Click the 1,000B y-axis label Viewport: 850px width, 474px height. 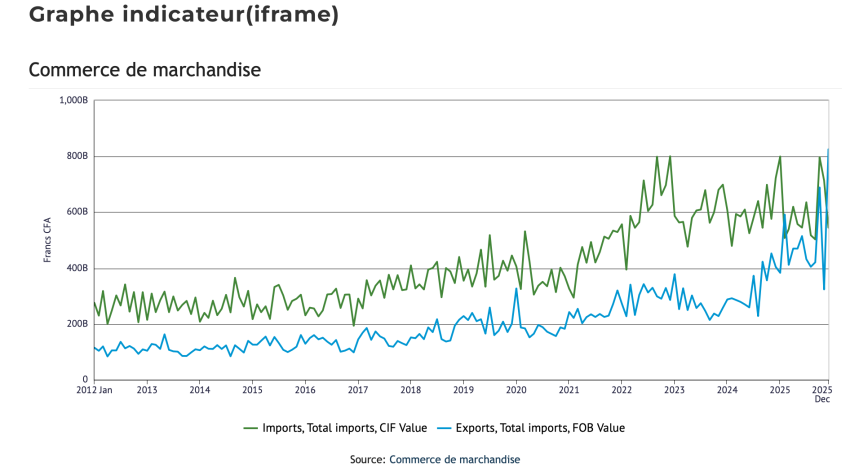(74, 100)
